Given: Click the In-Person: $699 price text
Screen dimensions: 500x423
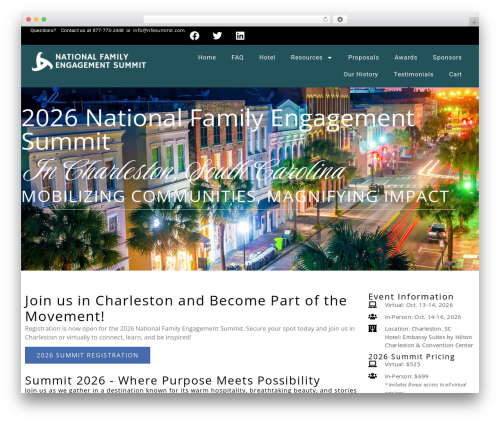Looking at the screenshot, I should (x=406, y=376).
